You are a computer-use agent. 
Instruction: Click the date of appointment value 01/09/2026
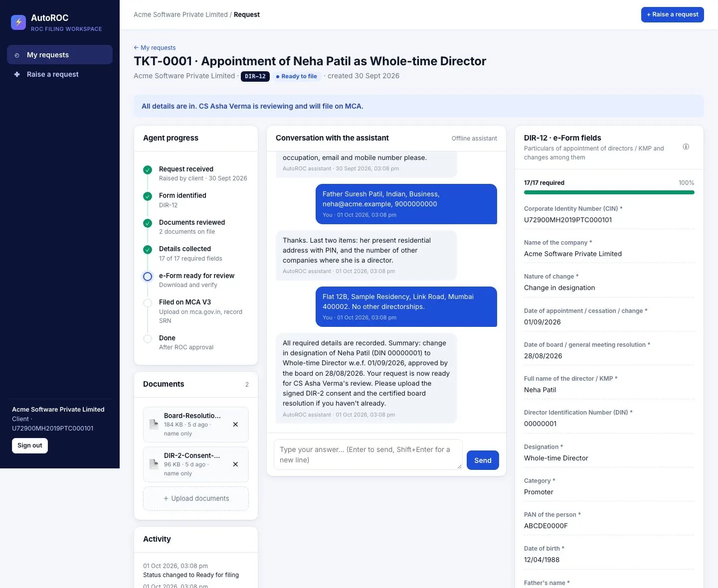point(542,322)
